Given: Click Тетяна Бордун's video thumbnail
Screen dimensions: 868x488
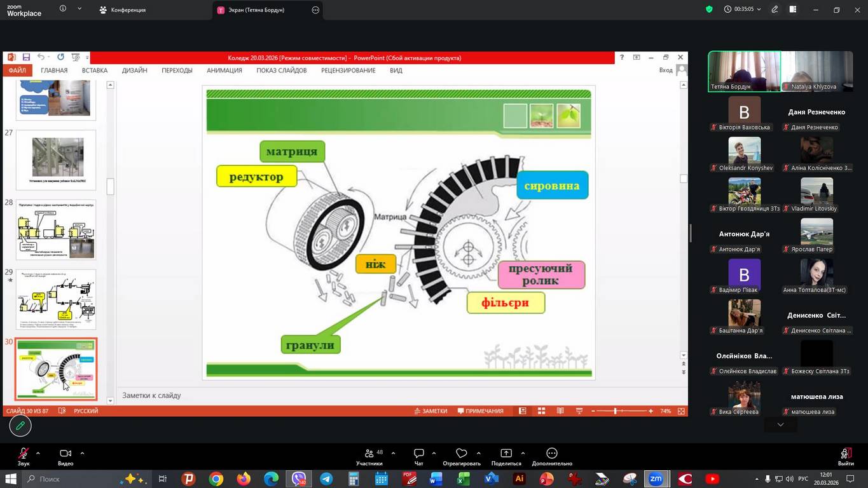Looking at the screenshot, I should coord(744,71).
